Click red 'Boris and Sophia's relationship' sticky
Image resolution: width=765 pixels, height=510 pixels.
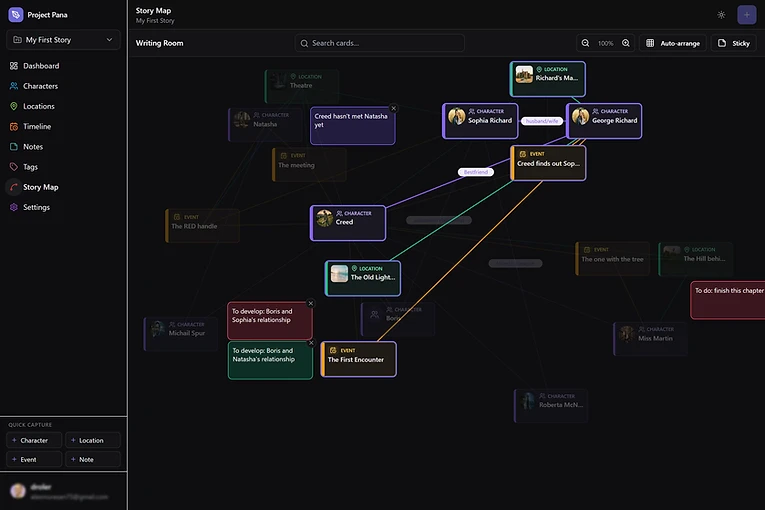point(270,321)
